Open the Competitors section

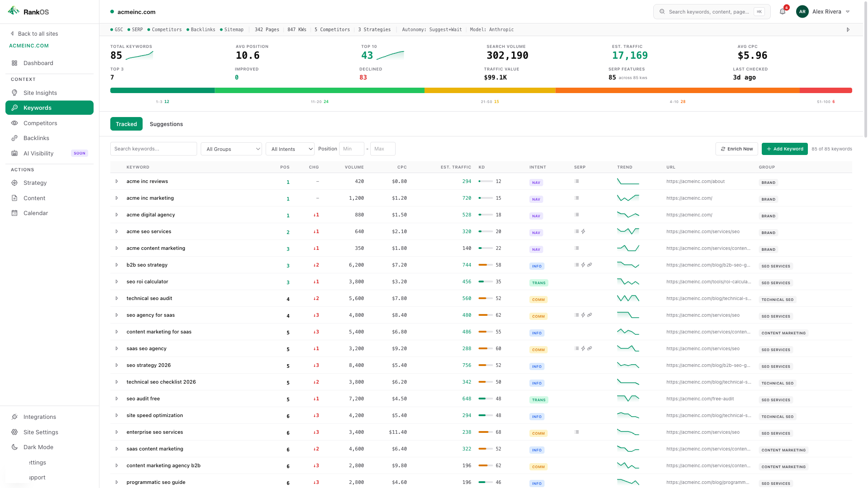[x=40, y=123]
